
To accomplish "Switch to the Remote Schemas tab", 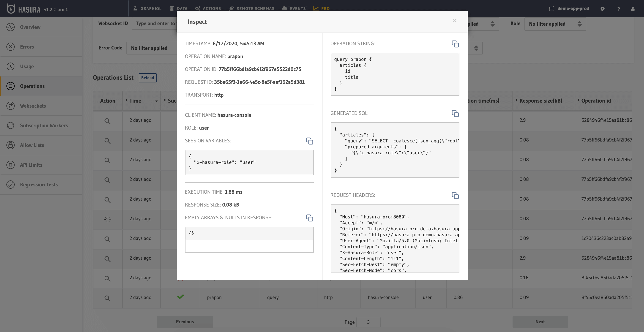I will click(x=251, y=8).
